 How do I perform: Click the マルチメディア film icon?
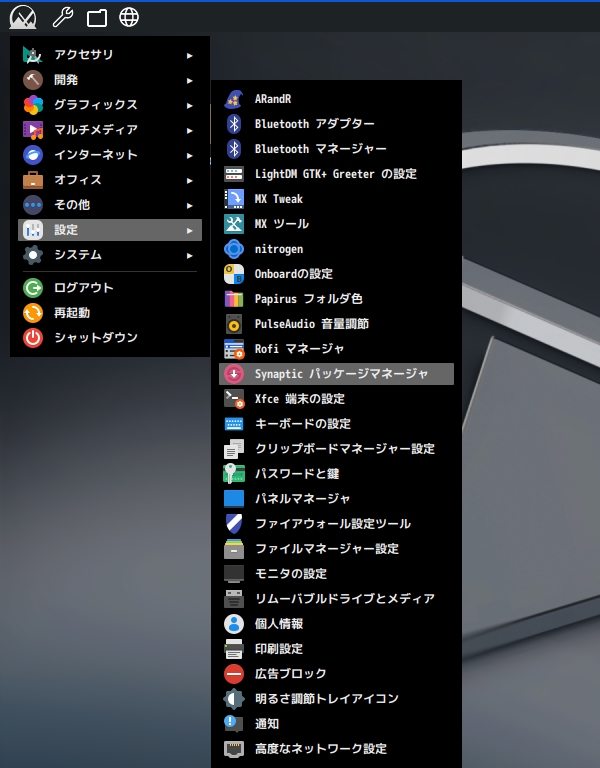pyautogui.click(x=33, y=130)
